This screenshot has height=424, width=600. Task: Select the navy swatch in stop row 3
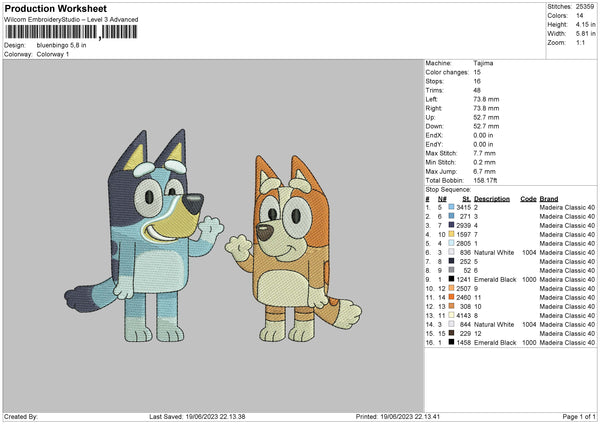(451, 225)
